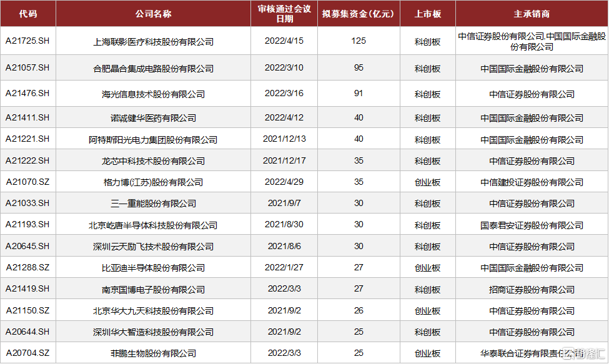Click company name 深圳华大智造科技股份有限公司
The image size is (609, 364).
pyautogui.click(x=154, y=333)
